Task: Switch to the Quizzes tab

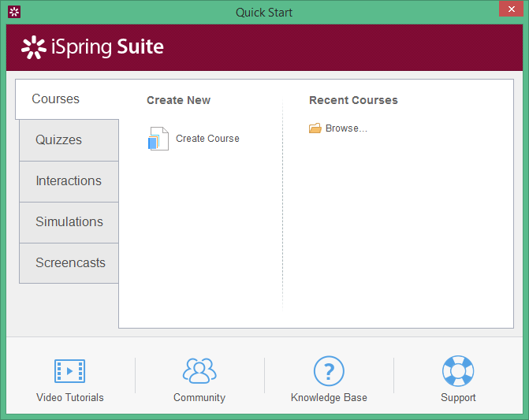Action: 69,140
